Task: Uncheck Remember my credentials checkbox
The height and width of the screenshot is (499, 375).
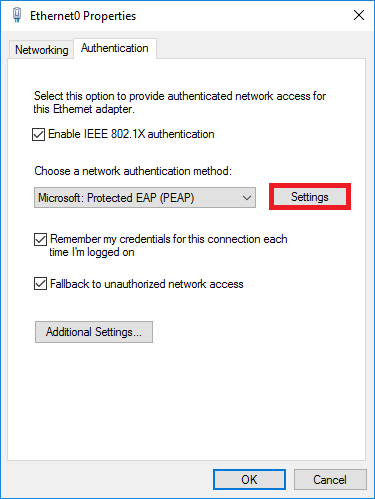Action: [x=40, y=240]
